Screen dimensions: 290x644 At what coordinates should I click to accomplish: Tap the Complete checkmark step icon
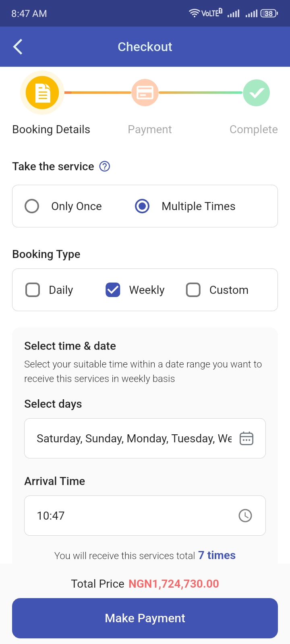pyautogui.click(x=256, y=93)
